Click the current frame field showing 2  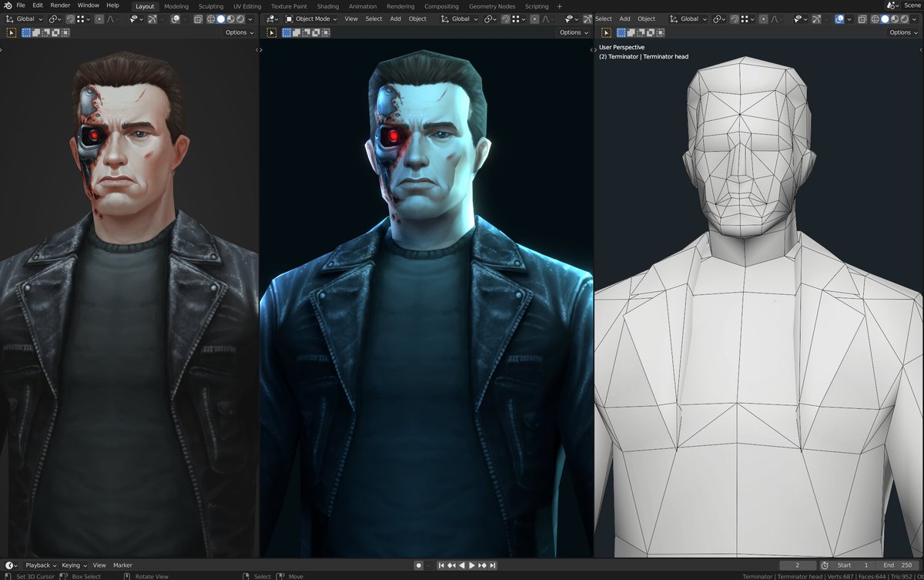pyautogui.click(x=797, y=565)
